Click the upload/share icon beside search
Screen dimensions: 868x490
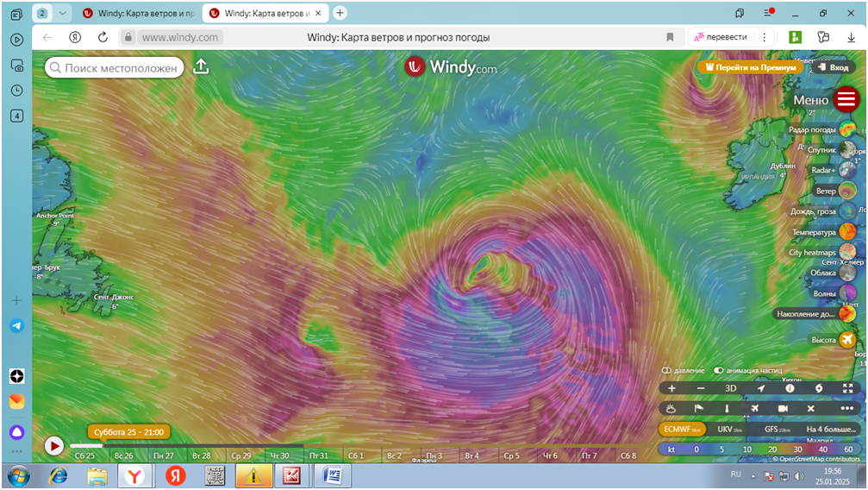[201, 66]
